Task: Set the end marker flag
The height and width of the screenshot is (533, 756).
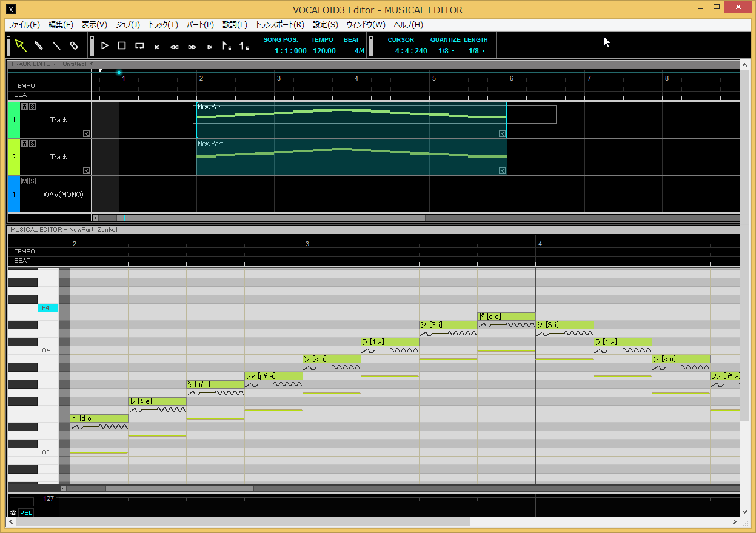Action: click(244, 45)
